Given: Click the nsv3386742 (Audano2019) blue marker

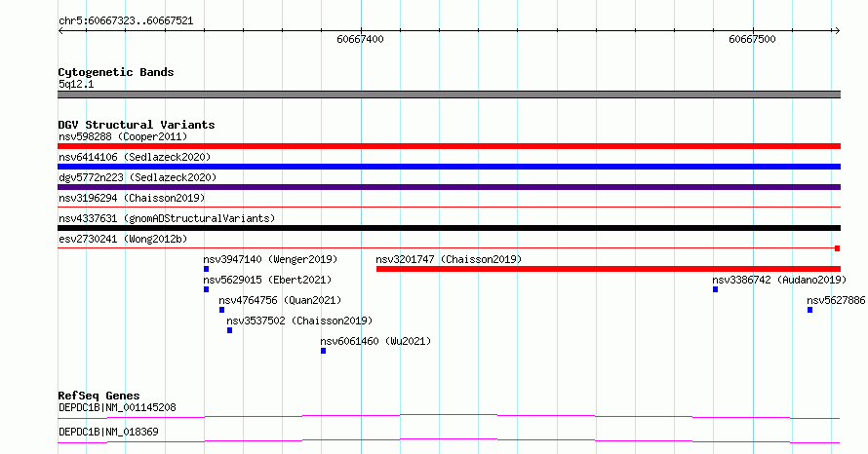Looking at the screenshot, I should point(715,289).
